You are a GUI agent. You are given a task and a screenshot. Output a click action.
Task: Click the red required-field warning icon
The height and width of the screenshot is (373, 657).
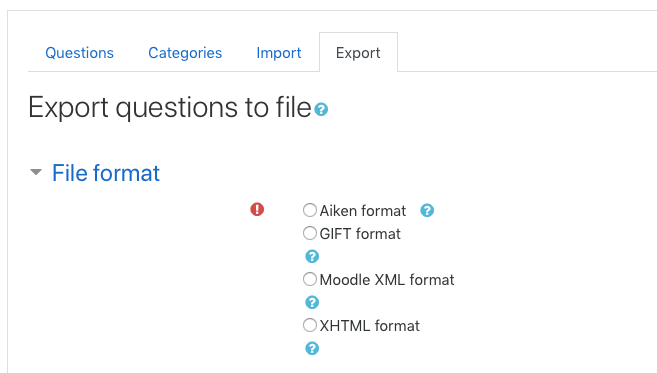click(257, 209)
